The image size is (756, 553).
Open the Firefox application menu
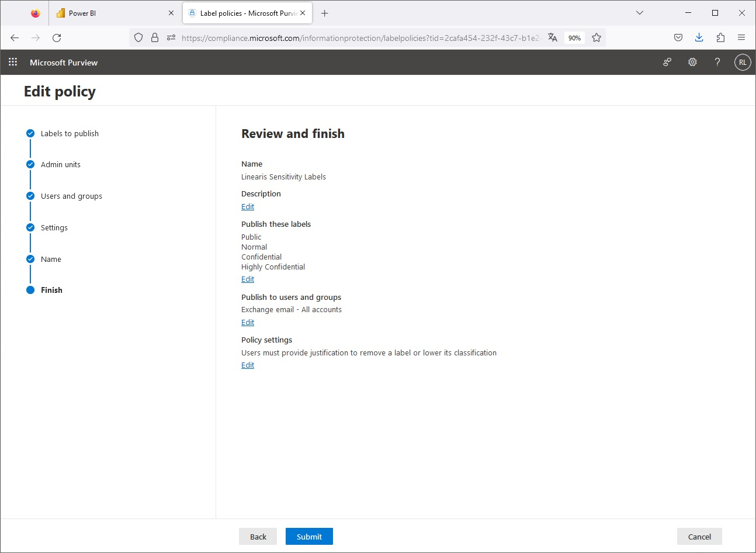pyautogui.click(x=741, y=37)
